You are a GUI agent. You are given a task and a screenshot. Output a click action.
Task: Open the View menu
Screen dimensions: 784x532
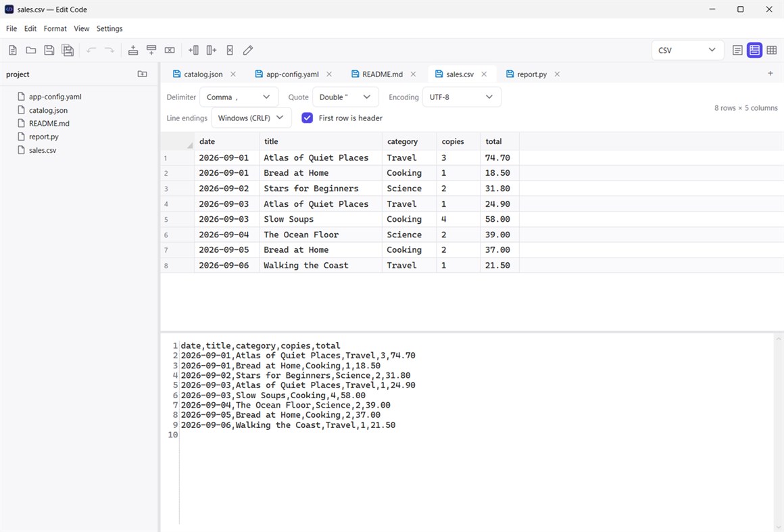point(82,28)
